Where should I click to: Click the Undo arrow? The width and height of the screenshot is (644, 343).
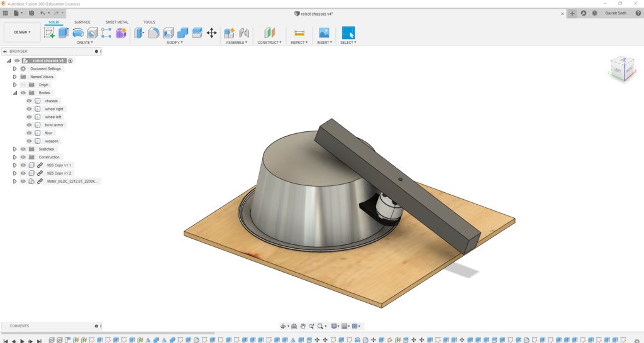(42, 13)
